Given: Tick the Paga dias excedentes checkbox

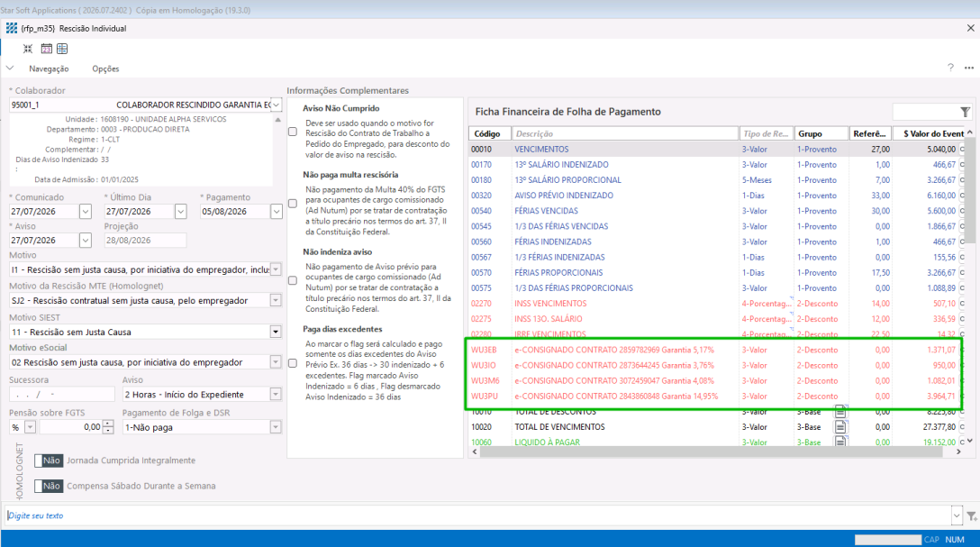Looking at the screenshot, I should click(293, 363).
